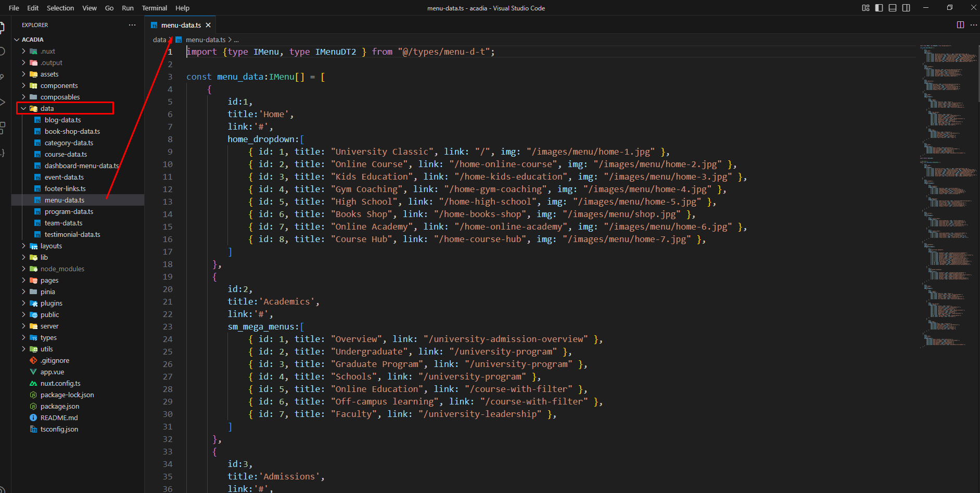Expand the public folder
Image resolution: width=980 pixels, height=493 pixels.
point(78,314)
